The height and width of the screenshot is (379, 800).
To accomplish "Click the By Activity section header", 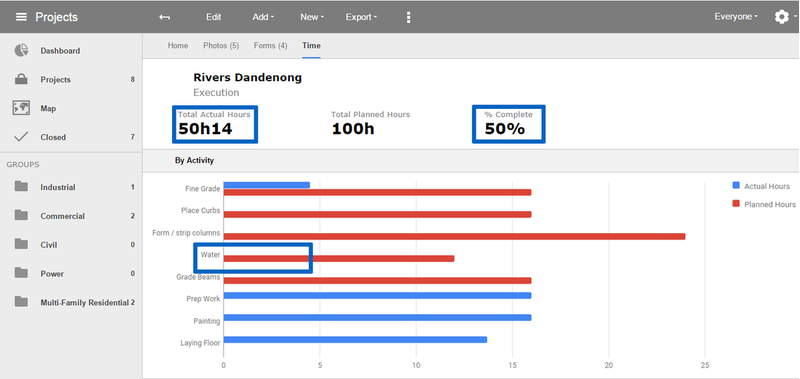I will 194,161.
